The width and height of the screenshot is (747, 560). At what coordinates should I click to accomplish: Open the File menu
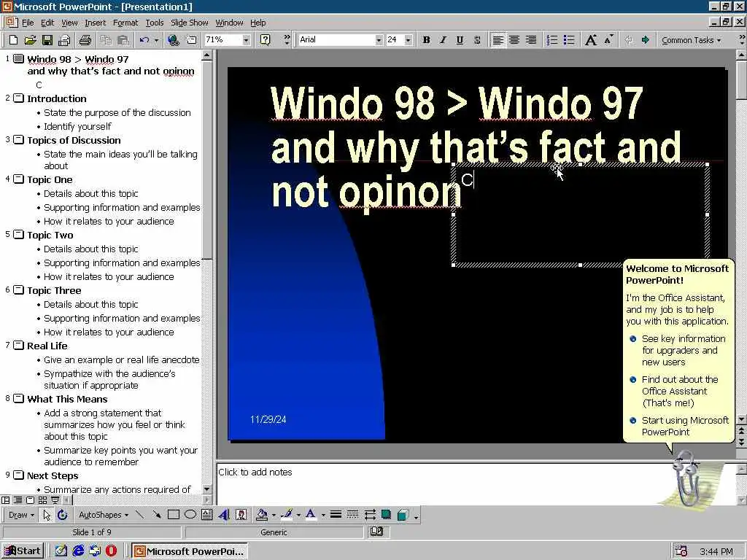click(x=28, y=23)
